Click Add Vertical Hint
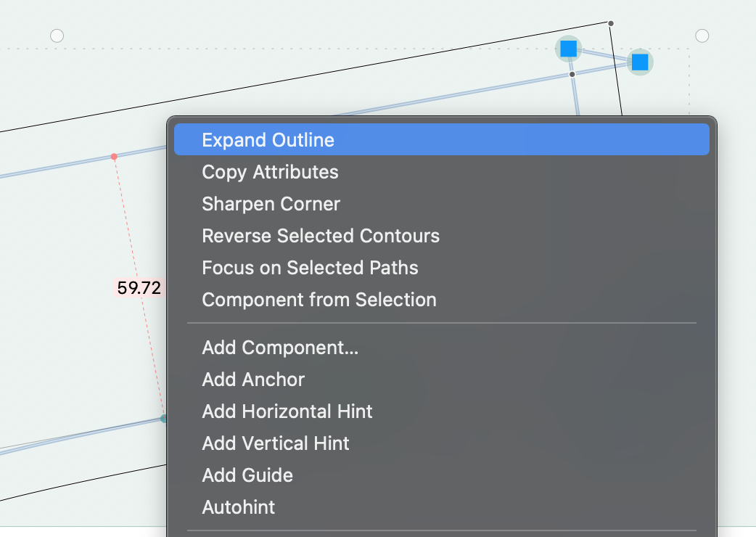The image size is (756, 537). [276, 443]
